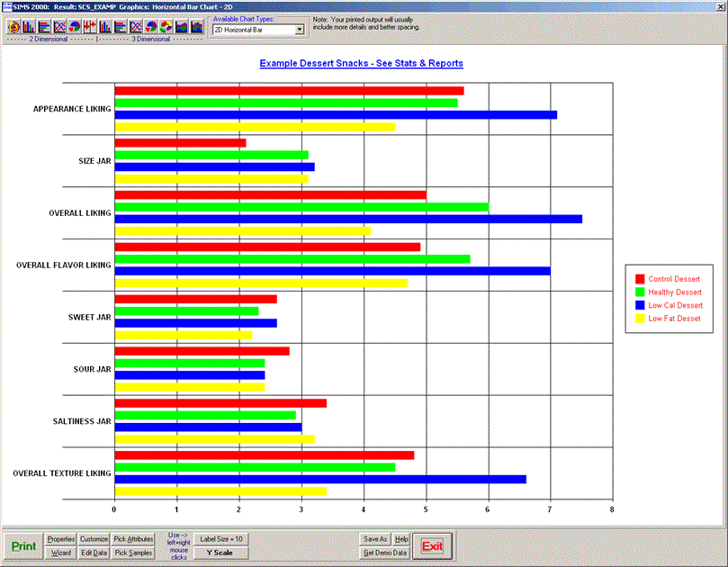Click the APPEARANCE LIKING axis label
This screenshot has width=728, height=567.
[x=72, y=109]
